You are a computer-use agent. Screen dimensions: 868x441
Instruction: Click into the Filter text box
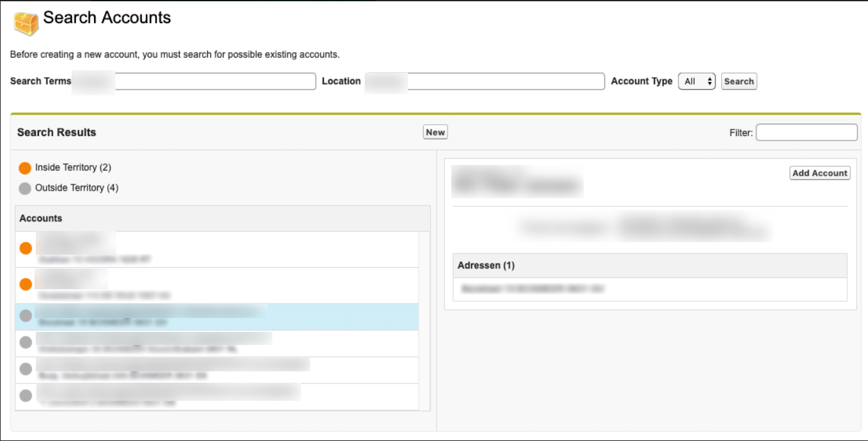(x=806, y=132)
